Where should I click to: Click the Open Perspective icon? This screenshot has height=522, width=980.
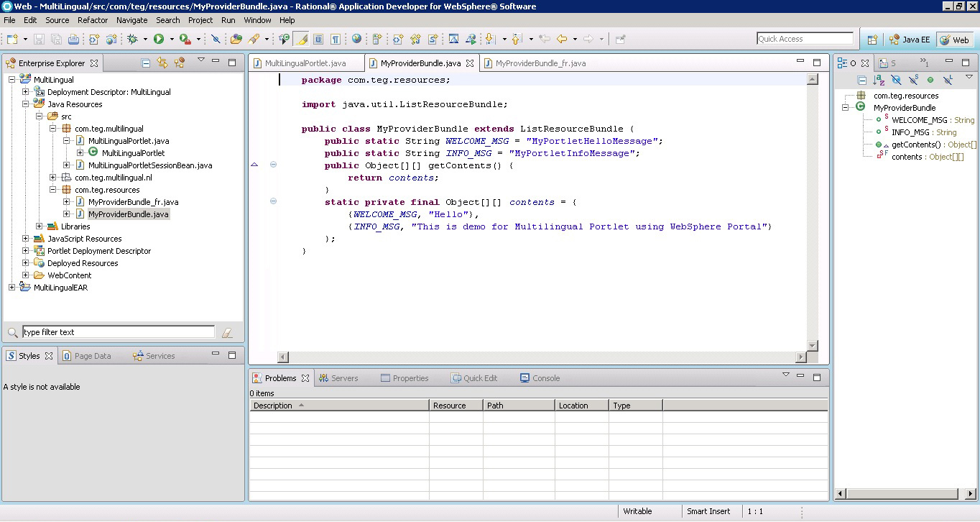pyautogui.click(x=872, y=40)
